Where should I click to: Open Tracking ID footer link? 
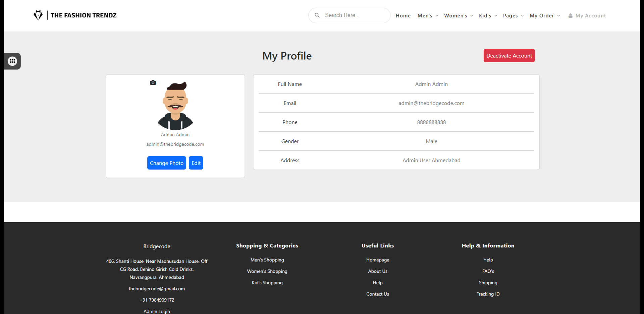tap(488, 294)
